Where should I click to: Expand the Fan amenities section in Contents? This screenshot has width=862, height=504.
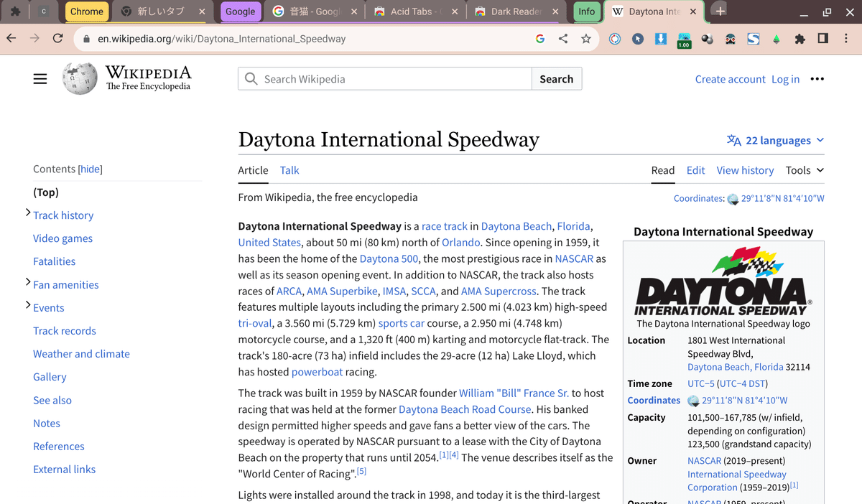(x=28, y=283)
